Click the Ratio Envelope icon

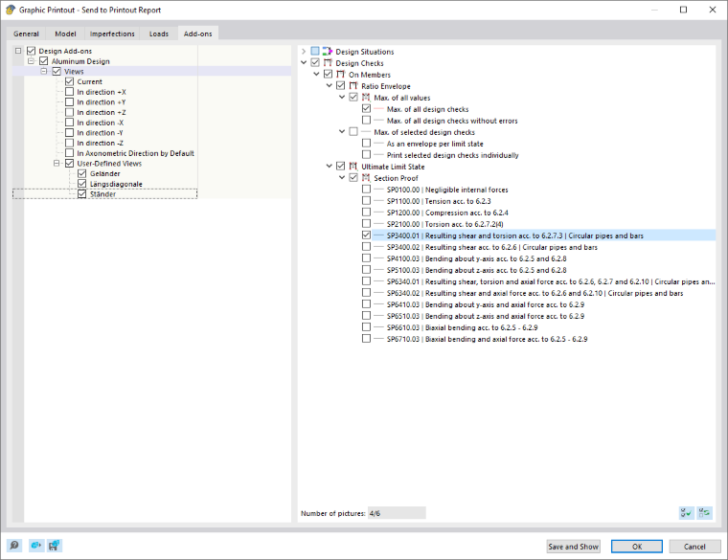pyautogui.click(x=353, y=86)
